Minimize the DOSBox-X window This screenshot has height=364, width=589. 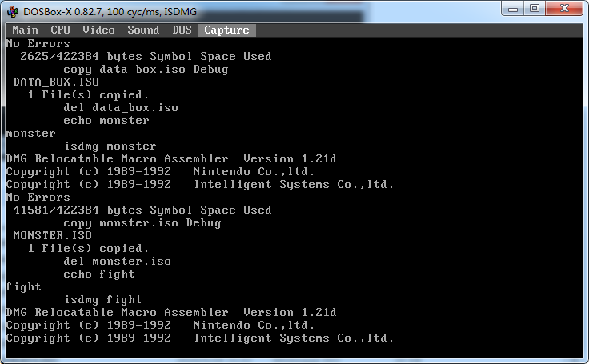point(513,8)
